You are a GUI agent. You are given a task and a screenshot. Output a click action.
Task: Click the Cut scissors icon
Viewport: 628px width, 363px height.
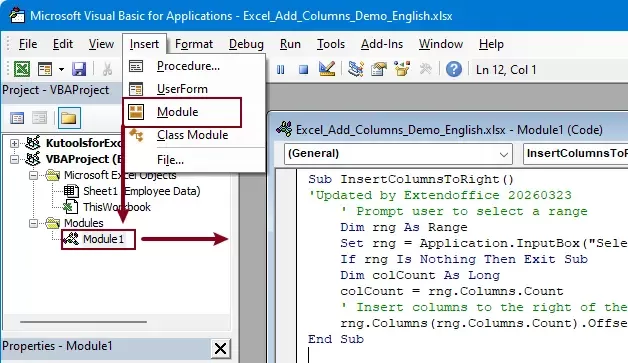(x=107, y=69)
